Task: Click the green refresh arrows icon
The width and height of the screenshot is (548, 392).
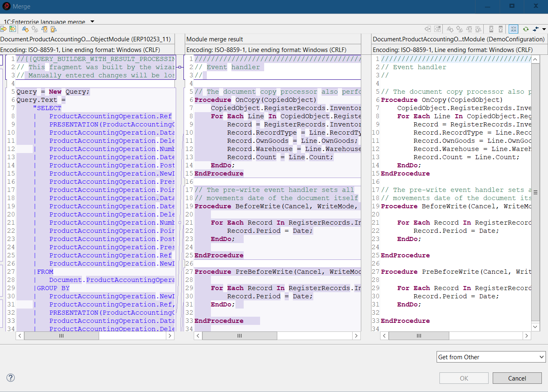Action: click(525, 29)
